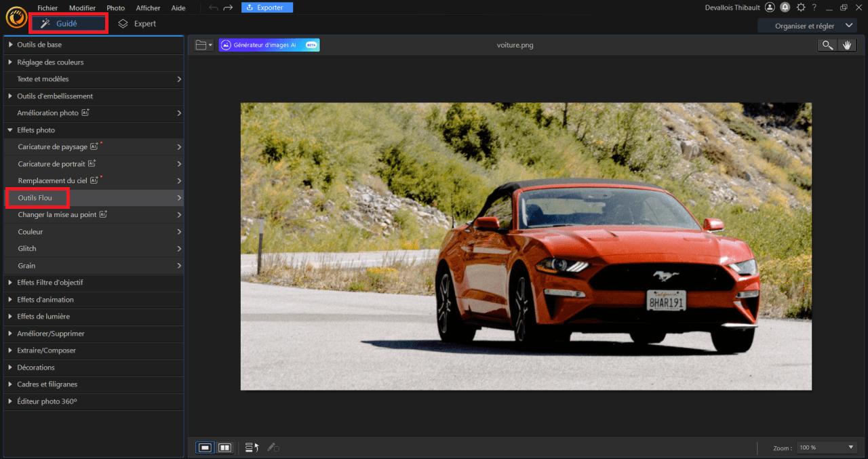Launch the Générateur d'images AI
The image size is (868, 459).
point(269,45)
